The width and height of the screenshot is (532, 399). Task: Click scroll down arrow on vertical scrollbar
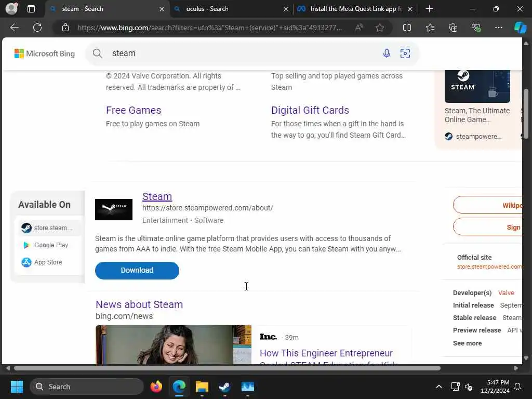coord(526,358)
